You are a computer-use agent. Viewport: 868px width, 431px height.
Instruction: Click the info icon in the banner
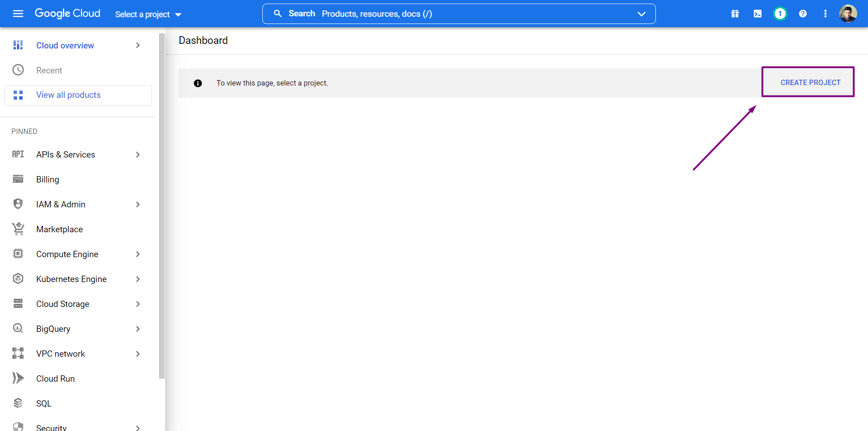coord(198,83)
